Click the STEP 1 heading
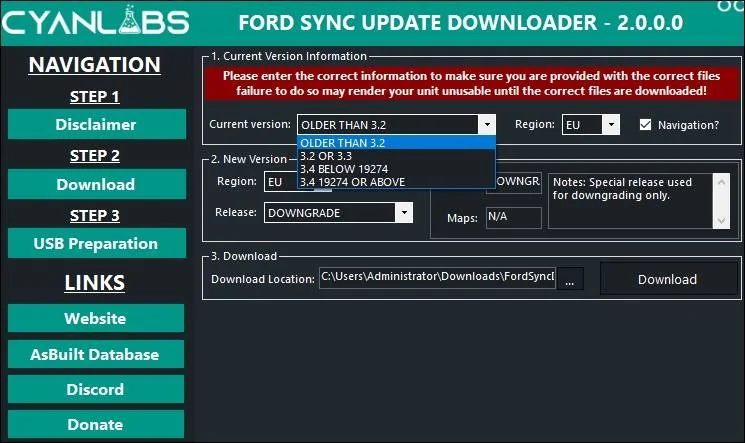 point(95,96)
